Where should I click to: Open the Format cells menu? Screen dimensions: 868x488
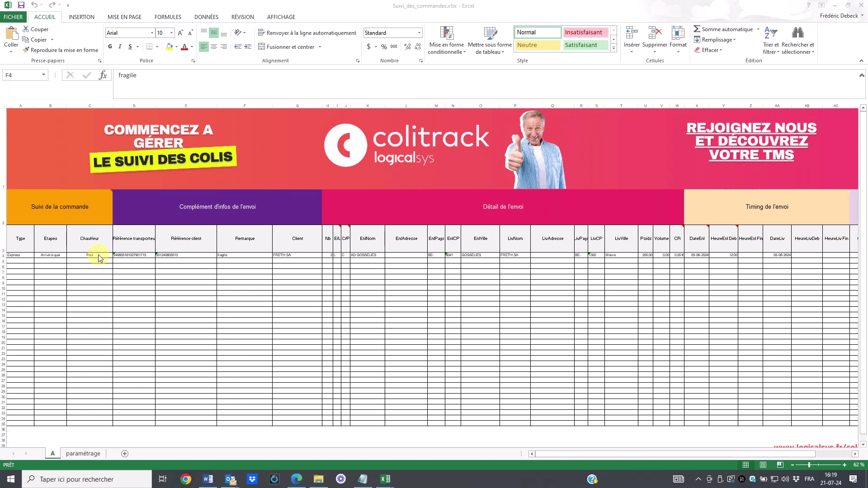[x=678, y=40]
